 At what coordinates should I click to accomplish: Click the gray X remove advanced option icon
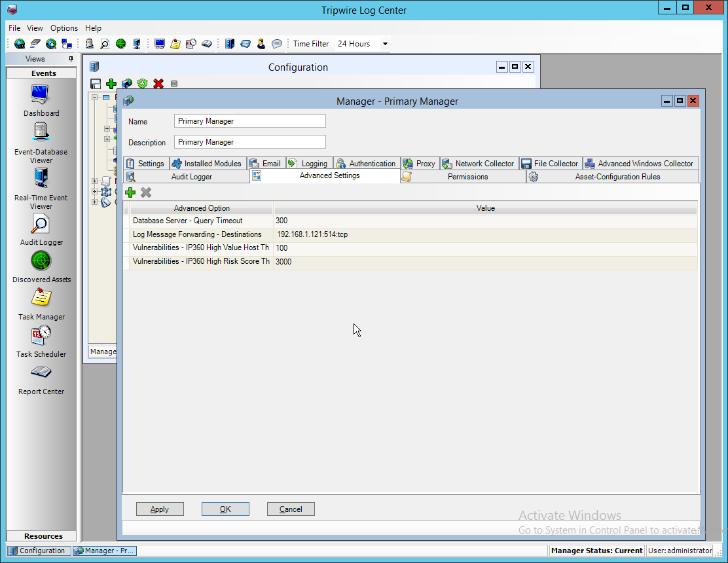coord(146,192)
